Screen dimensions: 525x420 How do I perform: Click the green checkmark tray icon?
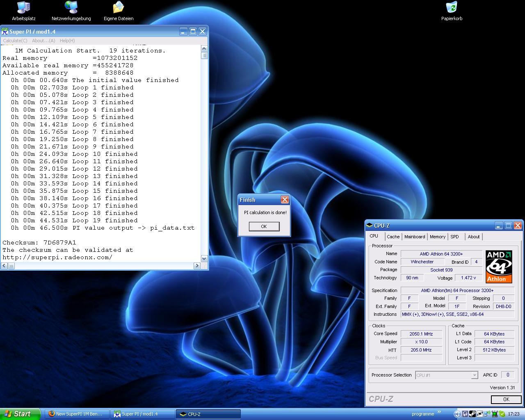(502, 414)
